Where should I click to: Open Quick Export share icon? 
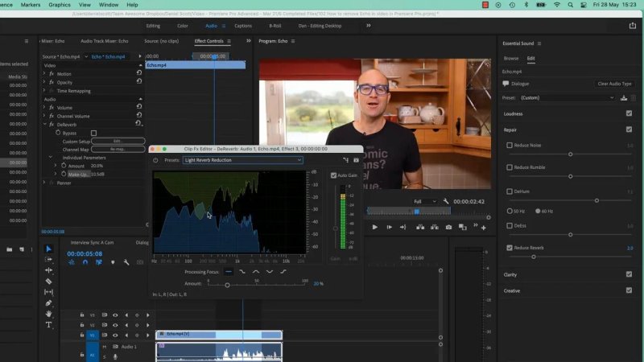coord(633,26)
